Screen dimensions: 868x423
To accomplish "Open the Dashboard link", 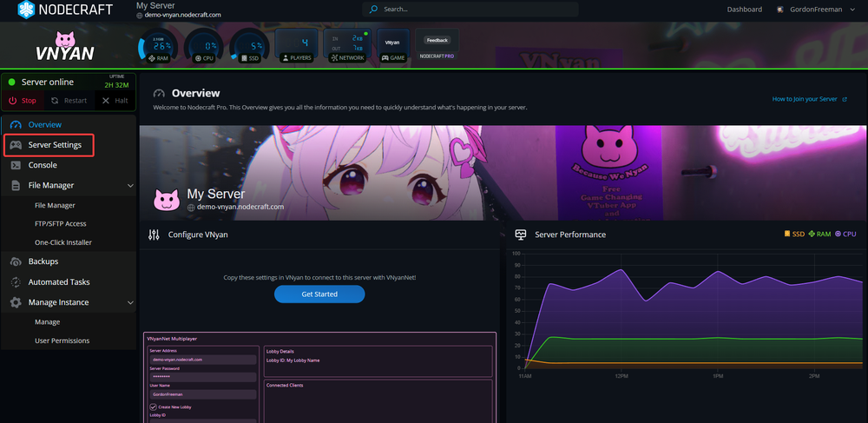I will pos(744,10).
